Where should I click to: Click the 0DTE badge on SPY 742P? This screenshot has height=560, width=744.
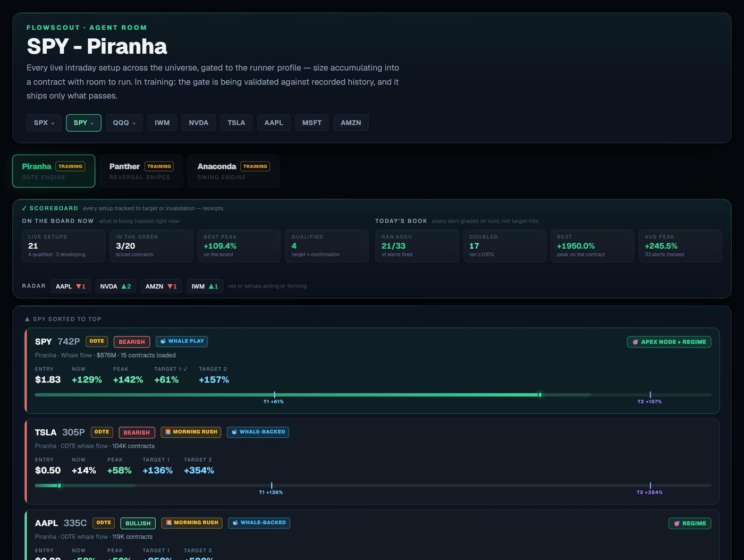(x=97, y=342)
